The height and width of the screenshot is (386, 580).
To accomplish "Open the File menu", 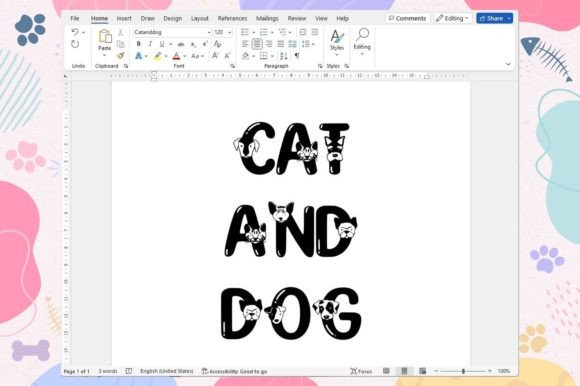I will (75, 18).
